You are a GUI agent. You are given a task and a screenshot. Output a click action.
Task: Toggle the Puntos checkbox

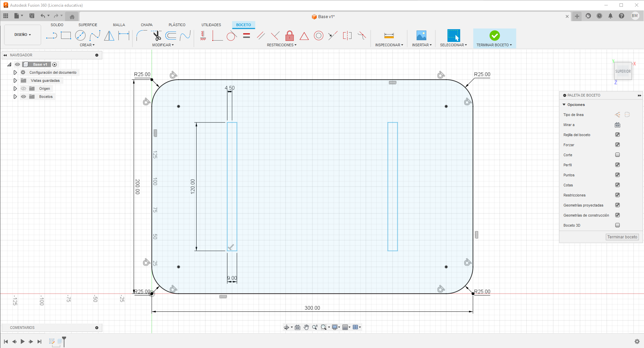tap(618, 175)
